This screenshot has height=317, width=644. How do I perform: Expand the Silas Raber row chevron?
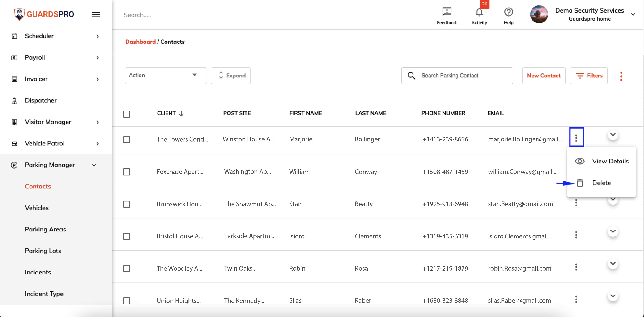613,296
